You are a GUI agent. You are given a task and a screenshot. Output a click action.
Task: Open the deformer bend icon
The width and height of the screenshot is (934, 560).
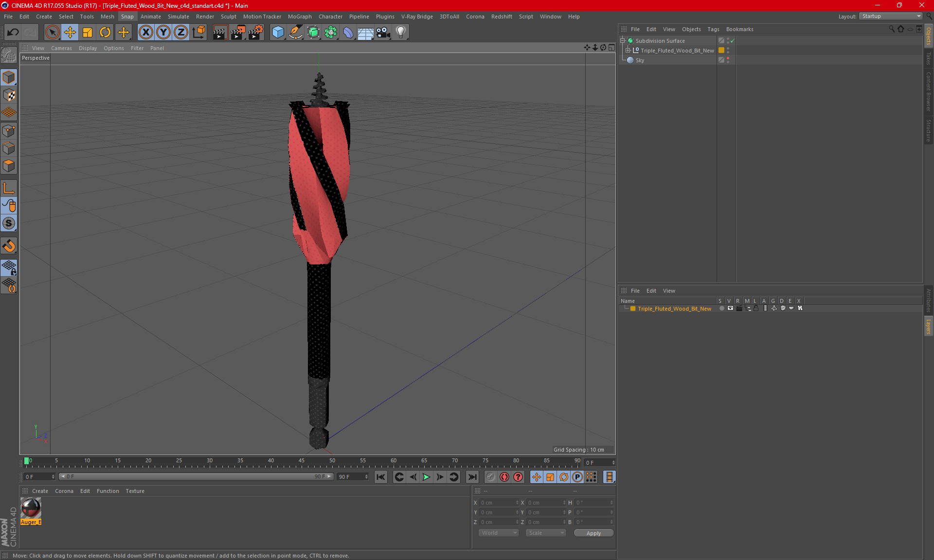tap(348, 33)
